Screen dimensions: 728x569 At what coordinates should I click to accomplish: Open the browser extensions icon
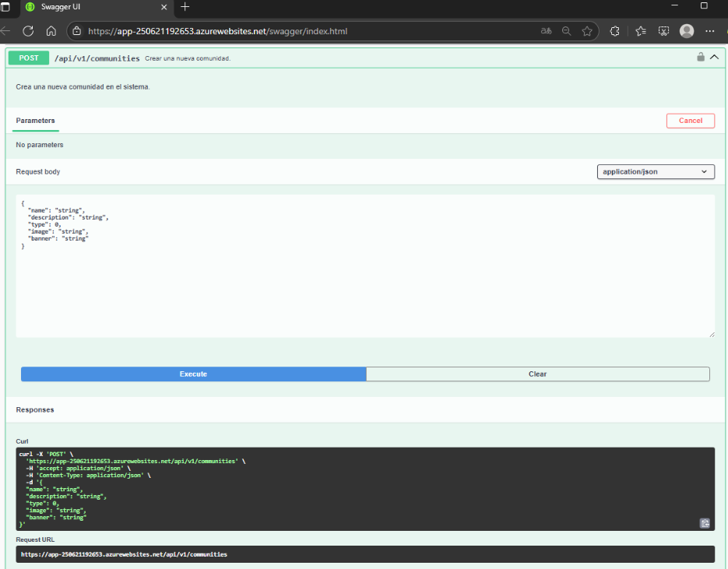615,31
